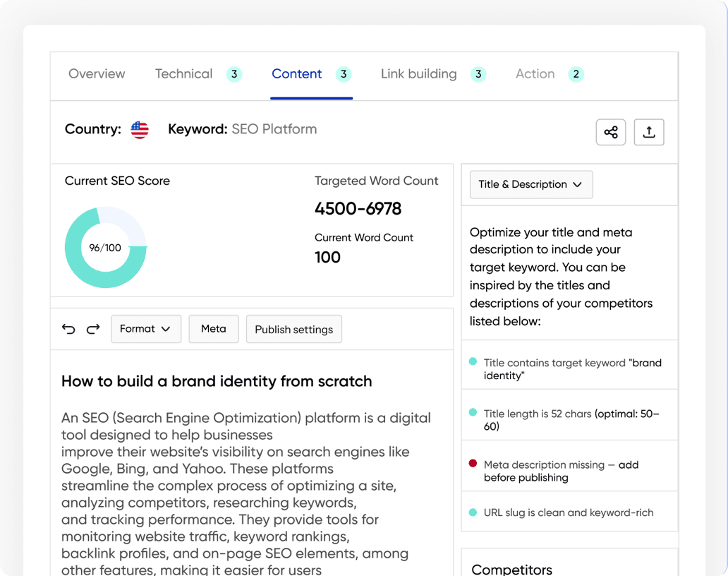728x576 pixels.
Task: Click the Technical tab count badge
Action: tap(234, 74)
